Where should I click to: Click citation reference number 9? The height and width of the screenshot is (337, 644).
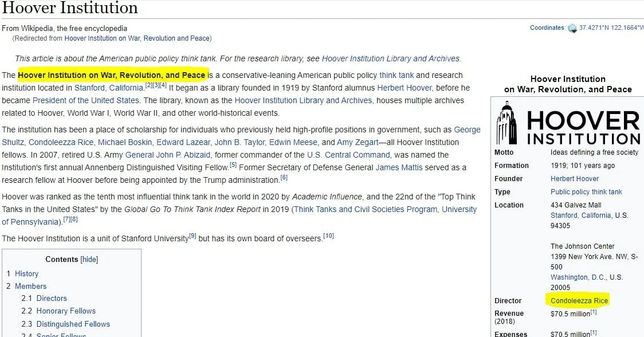pos(193,236)
